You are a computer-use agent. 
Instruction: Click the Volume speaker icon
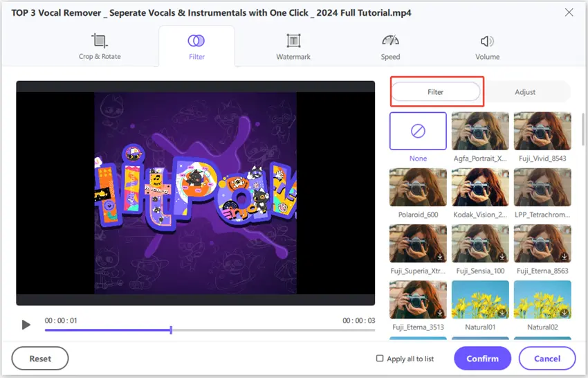[487, 41]
